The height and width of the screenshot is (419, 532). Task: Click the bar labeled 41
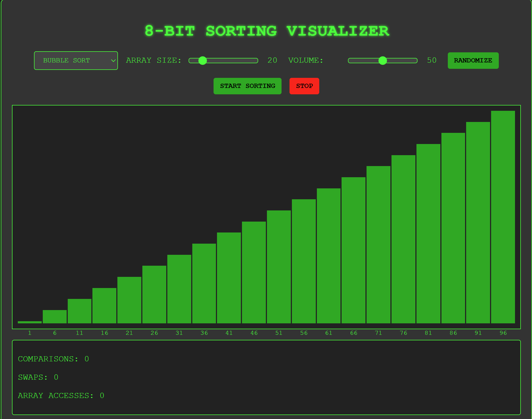[229, 278]
